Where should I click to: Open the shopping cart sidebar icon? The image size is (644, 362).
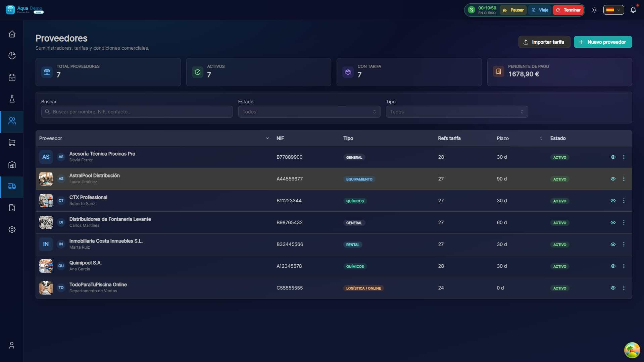[x=12, y=143]
